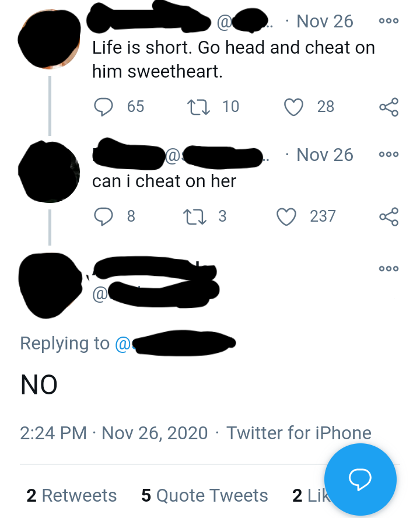This screenshot has height=518, width=420.
Task: Reply to 'can i cheat on her' tweet
Action: [x=103, y=216]
